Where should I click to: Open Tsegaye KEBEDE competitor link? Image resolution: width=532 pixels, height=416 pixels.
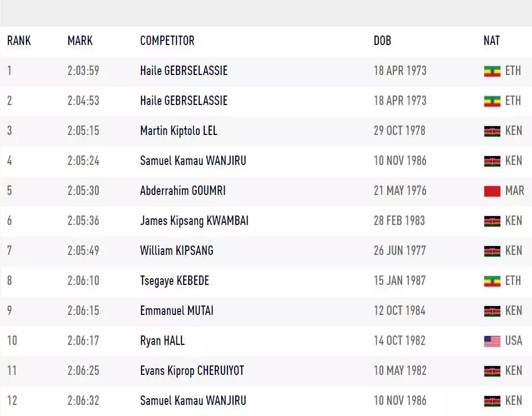coord(175,281)
